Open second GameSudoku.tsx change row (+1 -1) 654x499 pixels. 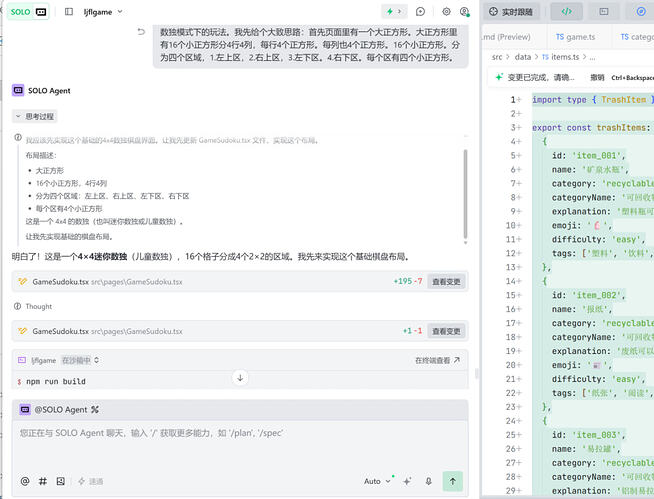tap(240, 331)
